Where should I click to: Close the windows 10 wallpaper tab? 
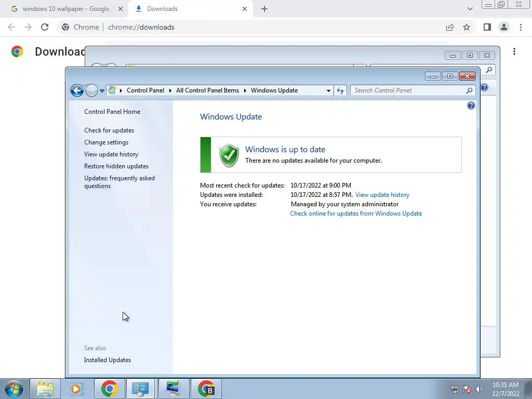(x=121, y=9)
